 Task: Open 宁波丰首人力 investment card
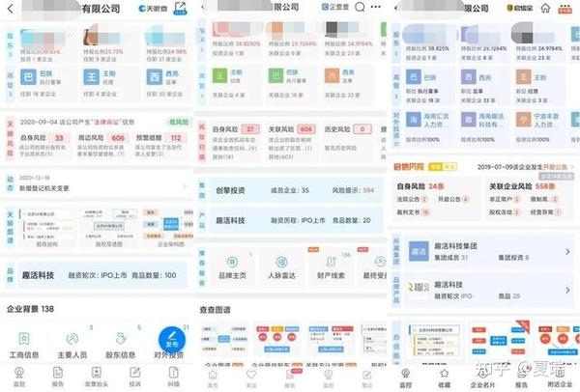coord(539,127)
